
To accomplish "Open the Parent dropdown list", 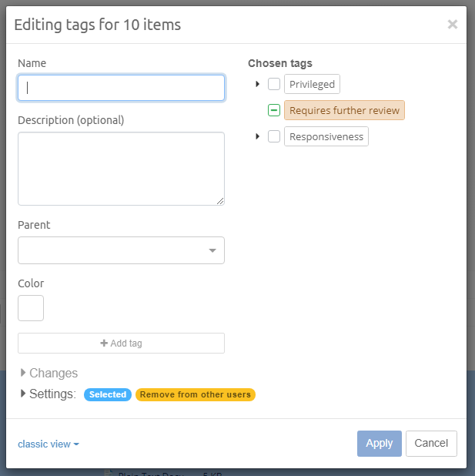I will click(x=121, y=250).
